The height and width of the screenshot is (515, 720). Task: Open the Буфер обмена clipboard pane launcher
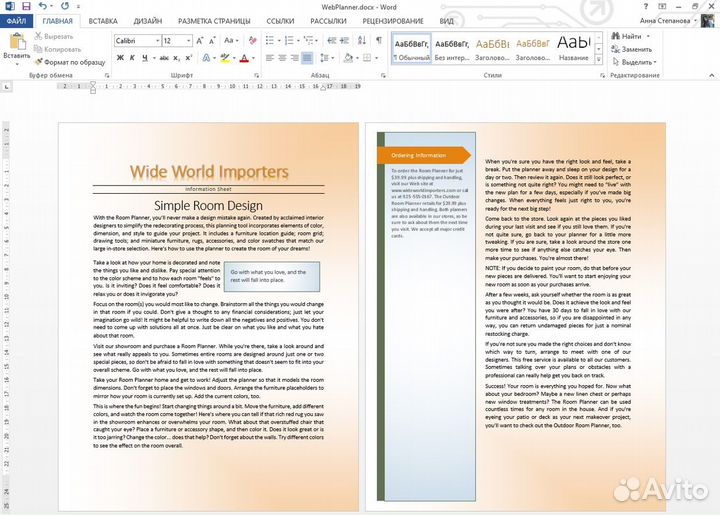click(x=107, y=75)
